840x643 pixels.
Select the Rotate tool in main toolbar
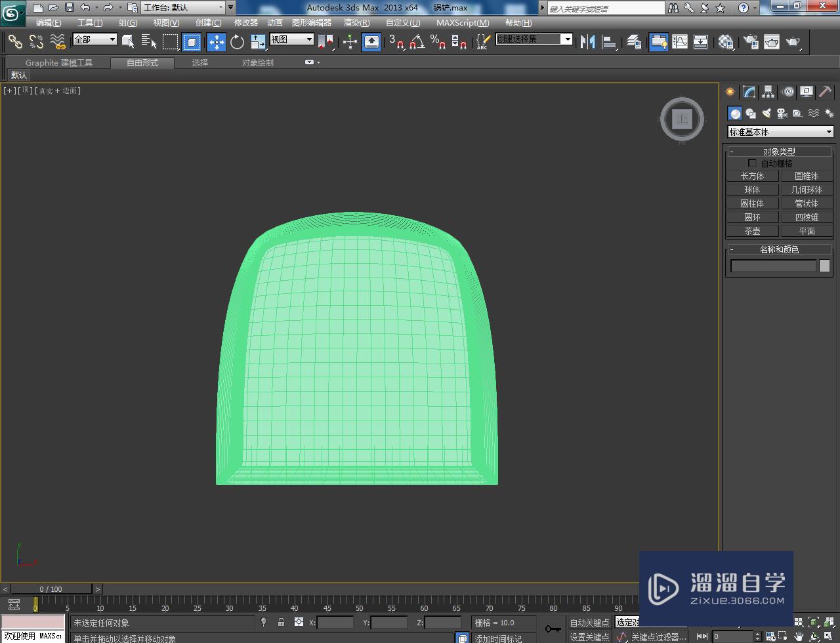coord(237,42)
